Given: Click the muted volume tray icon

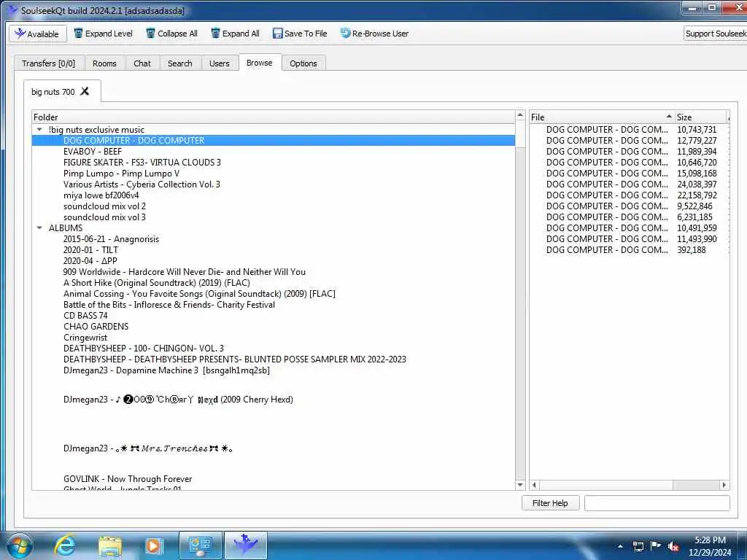Looking at the screenshot, I should pos(673,547).
